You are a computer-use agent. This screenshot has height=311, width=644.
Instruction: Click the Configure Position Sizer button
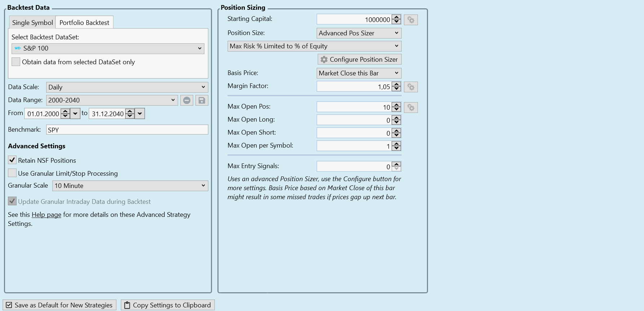pyautogui.click(x=360, y=60)
